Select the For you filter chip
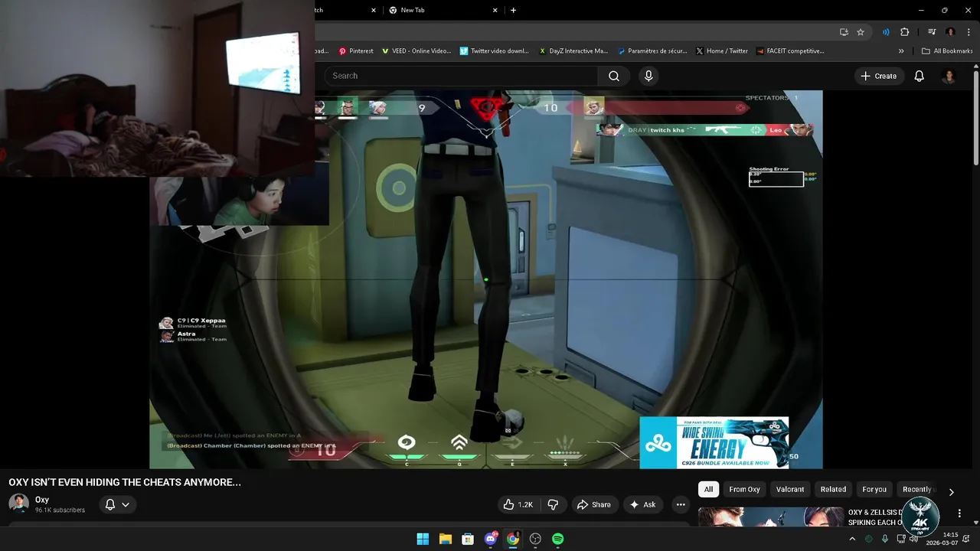The height and width of the screenshot is (551, 980). pos(874,489)
